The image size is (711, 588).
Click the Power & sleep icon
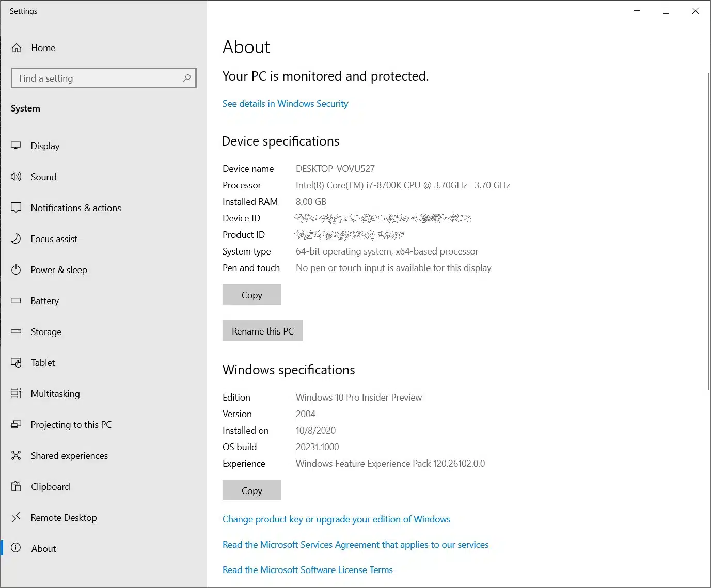16,269
